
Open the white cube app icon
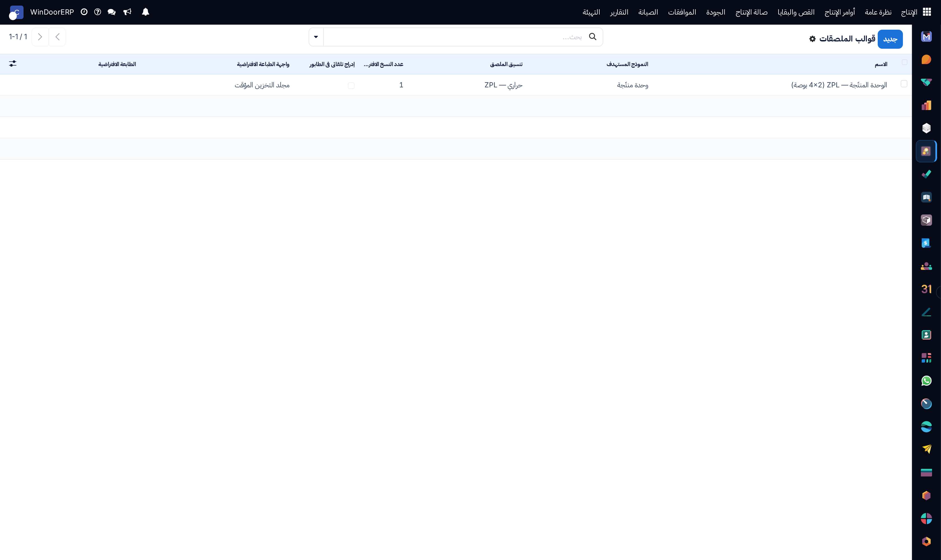click(926, 128)
